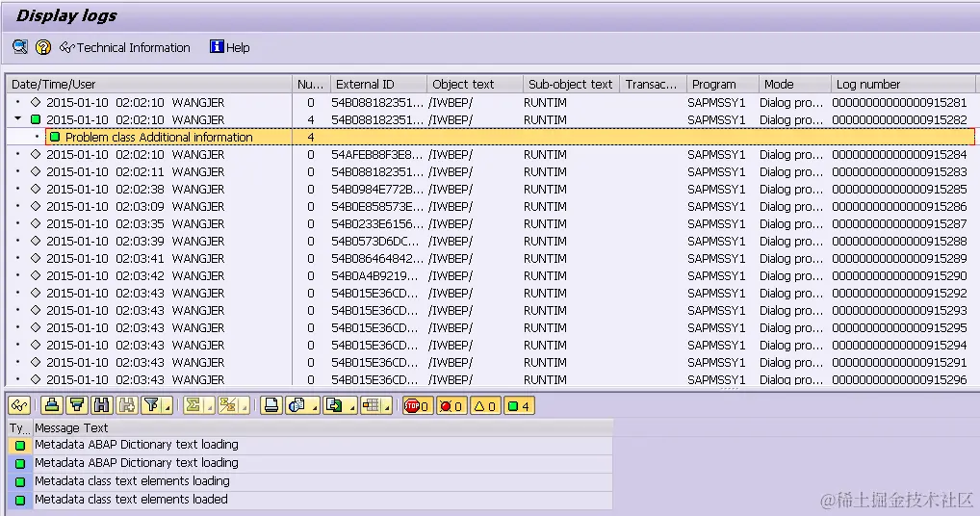Click the Set Filter funnel icon
This screenshot has height=516, width=980.
151,406
